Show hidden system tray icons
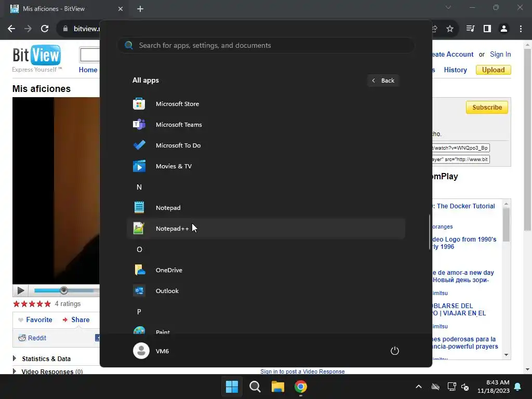 419,387
